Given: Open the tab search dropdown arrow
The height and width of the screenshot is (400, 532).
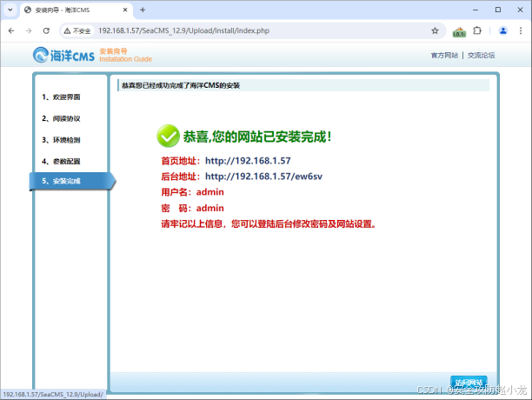Looking at the screenshot, I should (10, 10).
